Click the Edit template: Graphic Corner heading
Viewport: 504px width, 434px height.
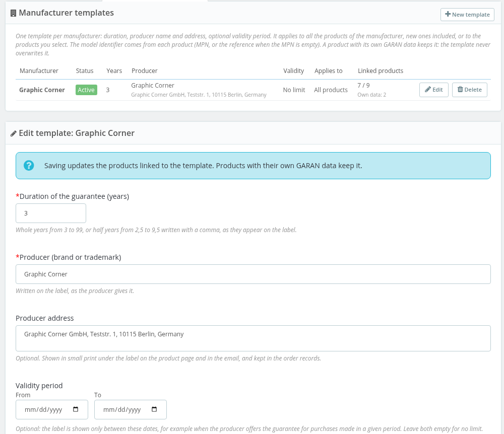(77, 133)
